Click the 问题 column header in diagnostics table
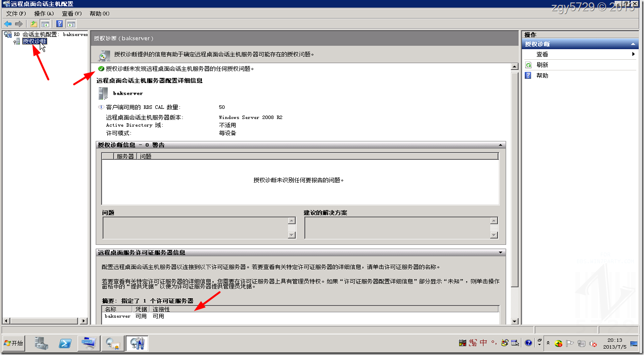 318,156
